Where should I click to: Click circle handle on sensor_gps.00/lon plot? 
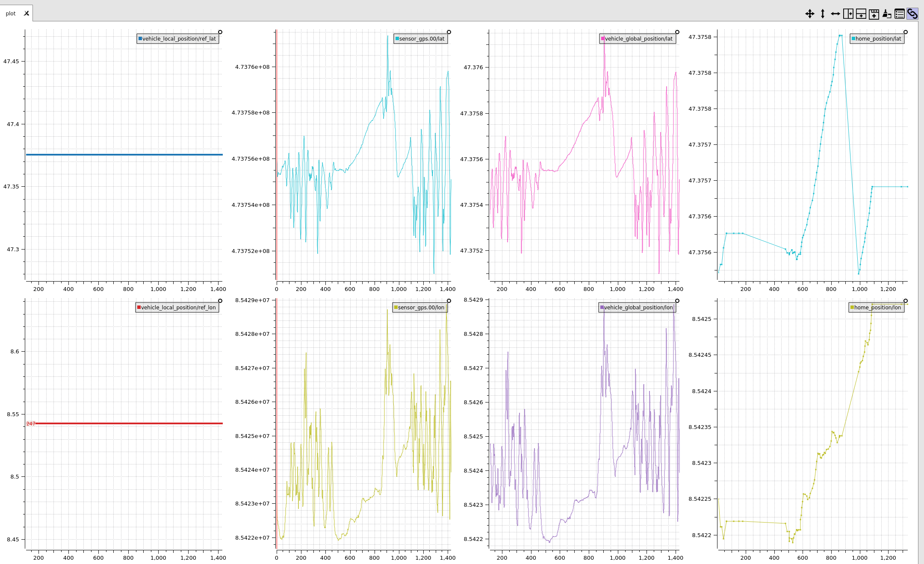click(449, 301)
